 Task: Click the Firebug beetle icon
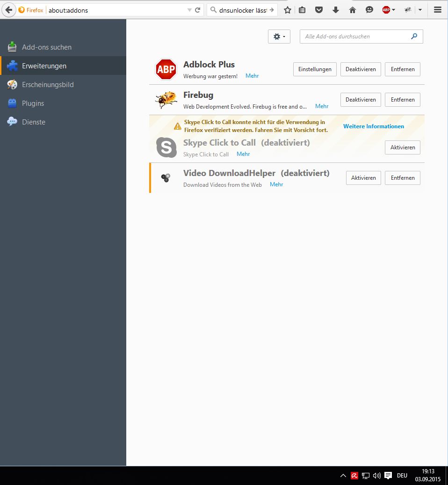tap(166, 100)
